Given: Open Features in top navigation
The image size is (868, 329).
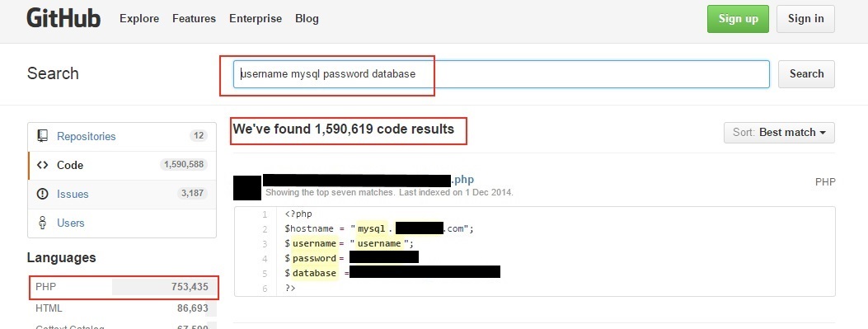Looking at the screenshot, I should click(x=194, y=19).
